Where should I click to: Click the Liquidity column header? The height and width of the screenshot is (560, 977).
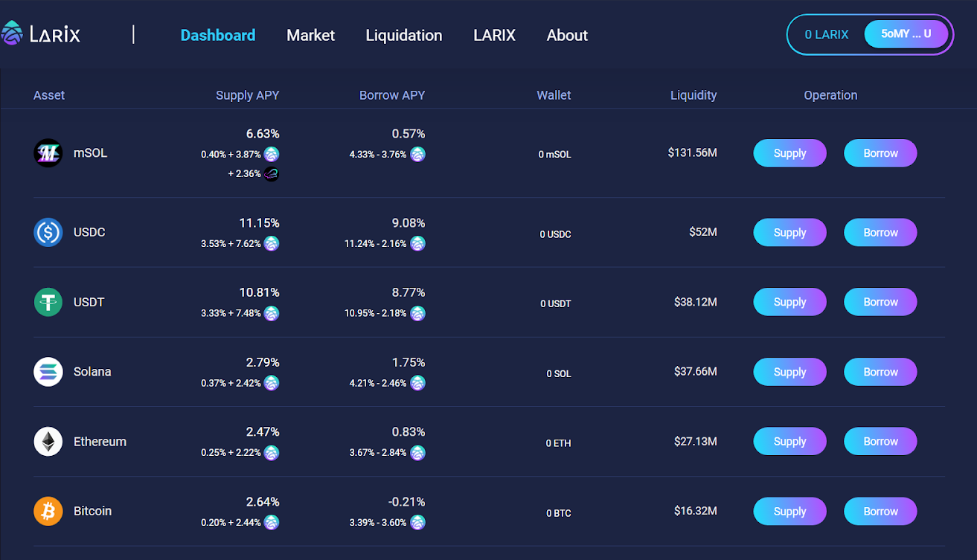(693, 95)
